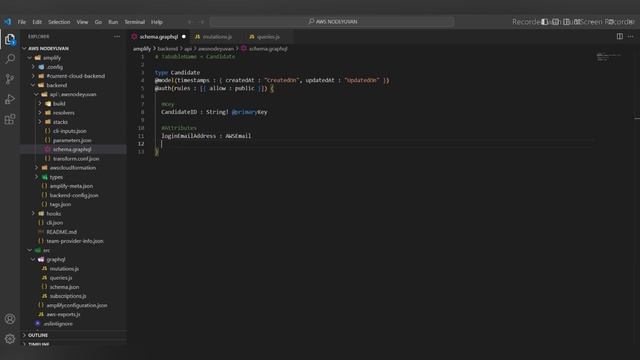Open the File menu
This screenshot has width=640, height=360.
22,22
